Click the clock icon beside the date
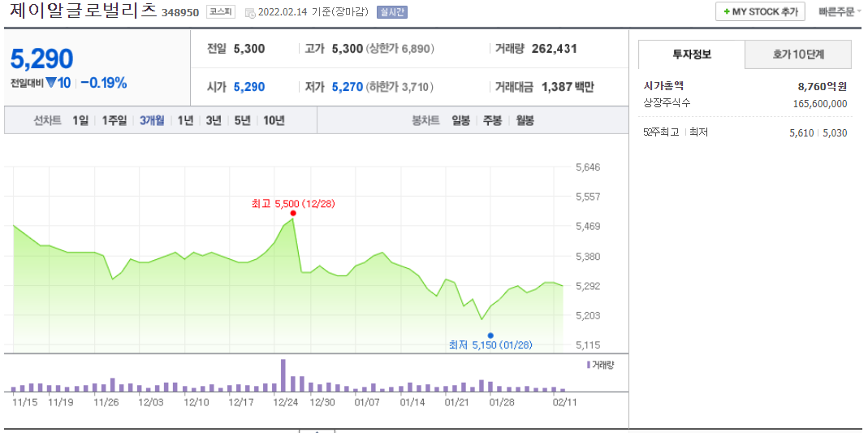This screenshot has width=868, height=433. click(250, 13)
